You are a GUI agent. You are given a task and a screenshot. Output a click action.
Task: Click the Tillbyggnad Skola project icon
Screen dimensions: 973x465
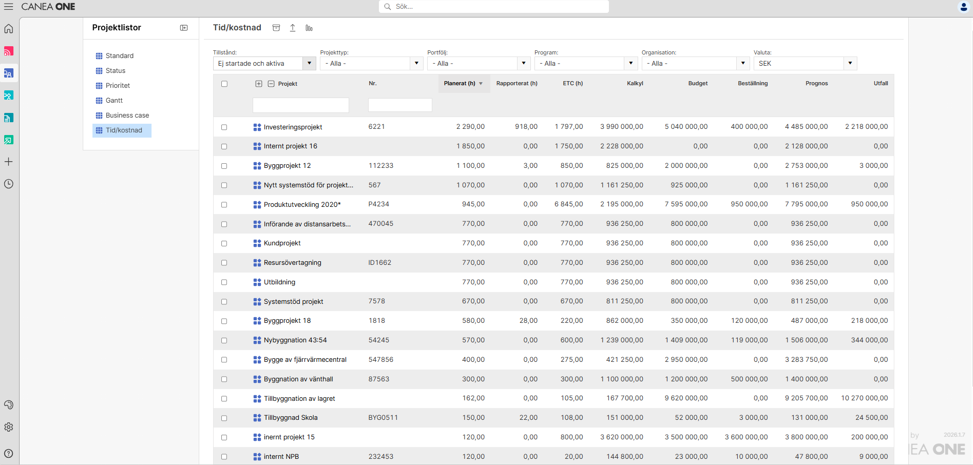click(x=258, y=418)
